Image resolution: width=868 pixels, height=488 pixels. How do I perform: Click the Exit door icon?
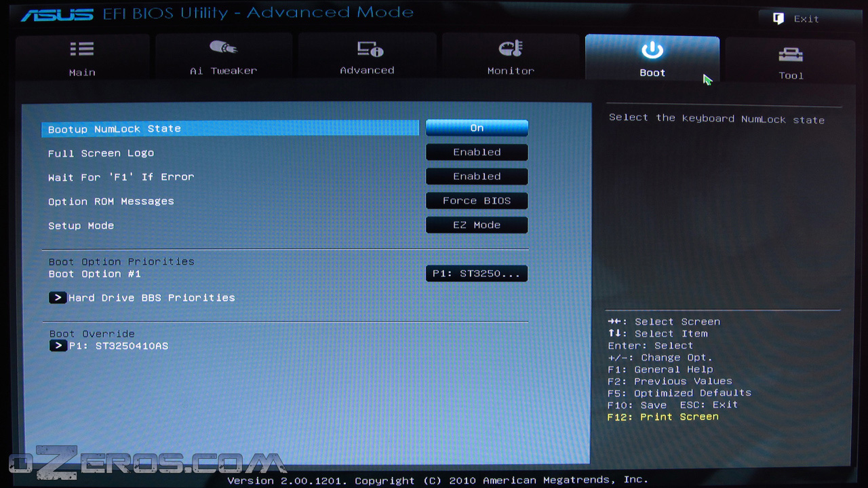coord(778,19)
